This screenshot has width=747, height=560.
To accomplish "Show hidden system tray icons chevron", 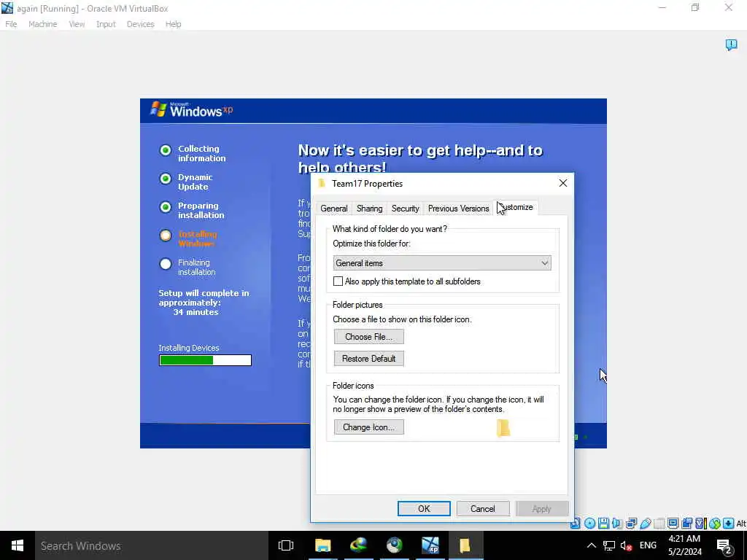I will click(591, 545).
